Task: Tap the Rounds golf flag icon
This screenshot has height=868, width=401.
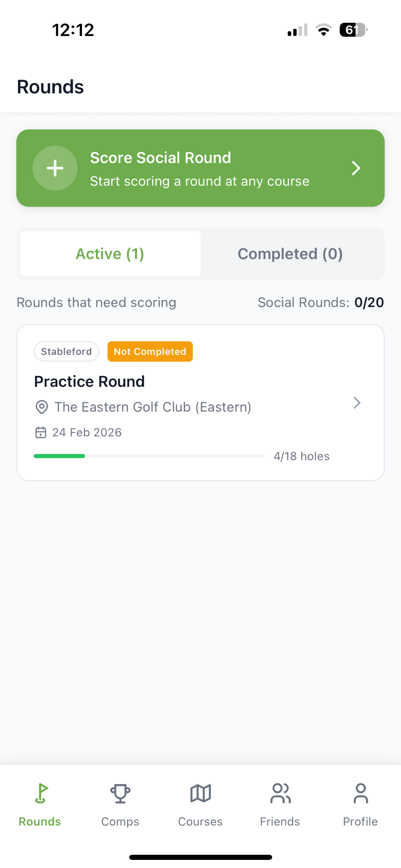Action: 41,793
